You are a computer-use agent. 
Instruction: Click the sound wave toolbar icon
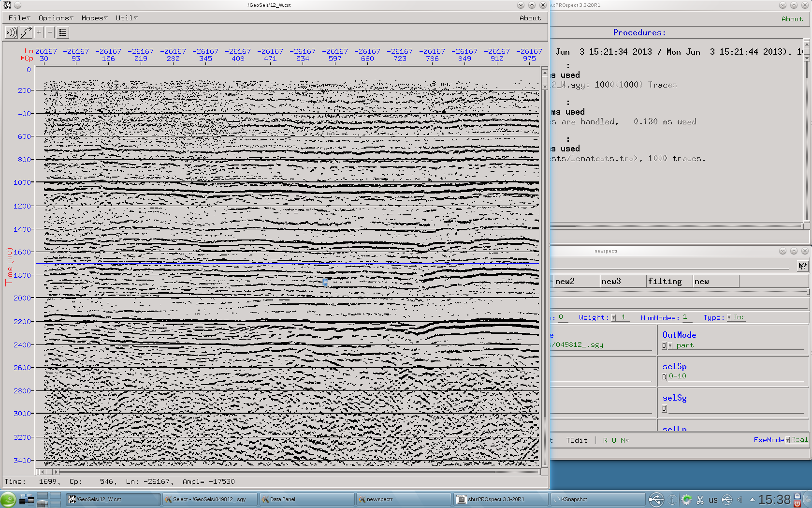(x=11, y=32)
